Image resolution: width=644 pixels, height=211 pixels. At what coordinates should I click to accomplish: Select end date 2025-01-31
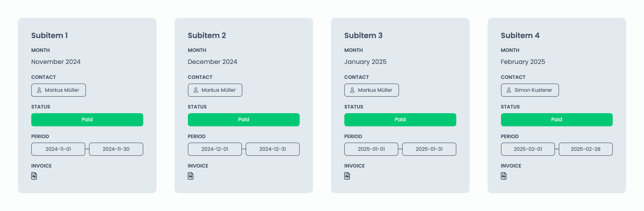429,149
